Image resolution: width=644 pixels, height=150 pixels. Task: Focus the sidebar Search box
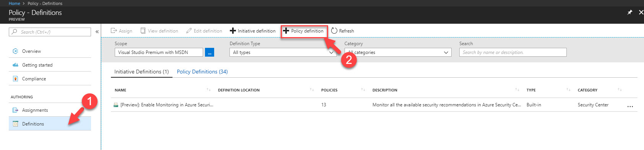click(50, 32)
